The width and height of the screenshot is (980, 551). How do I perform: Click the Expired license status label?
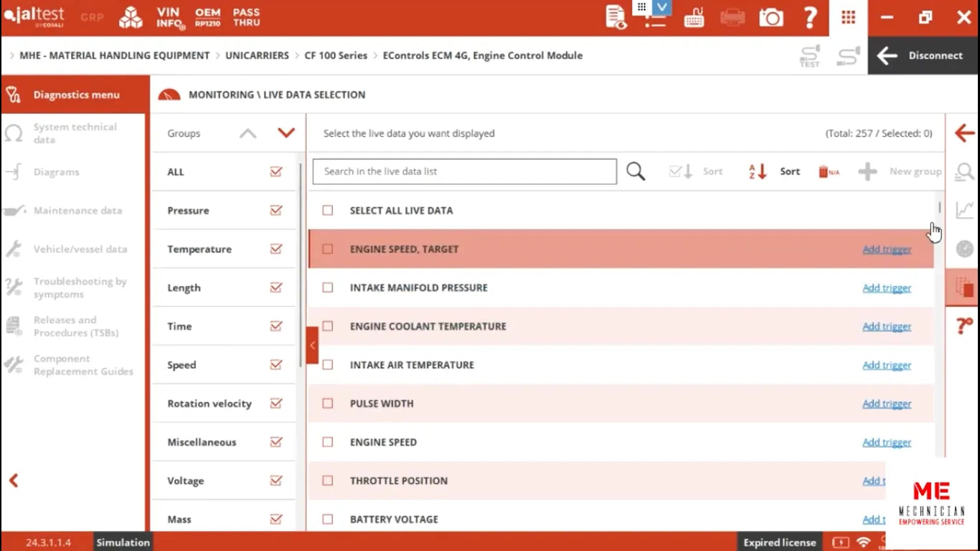780,542
